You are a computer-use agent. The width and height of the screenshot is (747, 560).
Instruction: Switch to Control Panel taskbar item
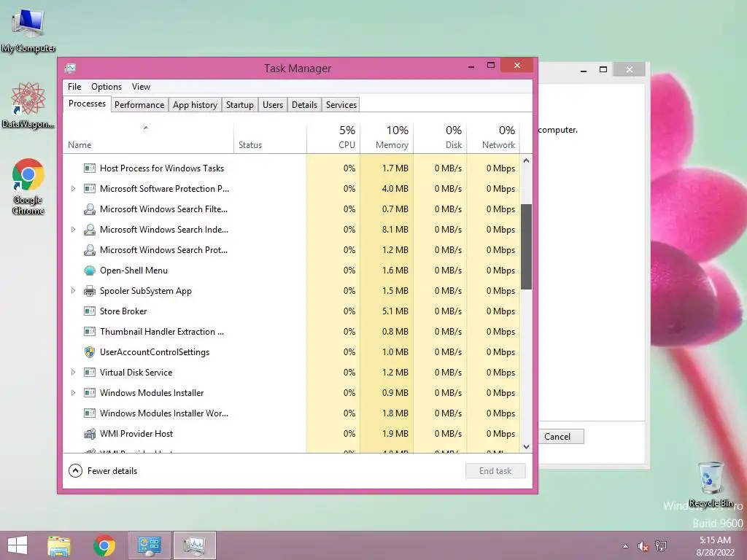(x=149, y=545)
